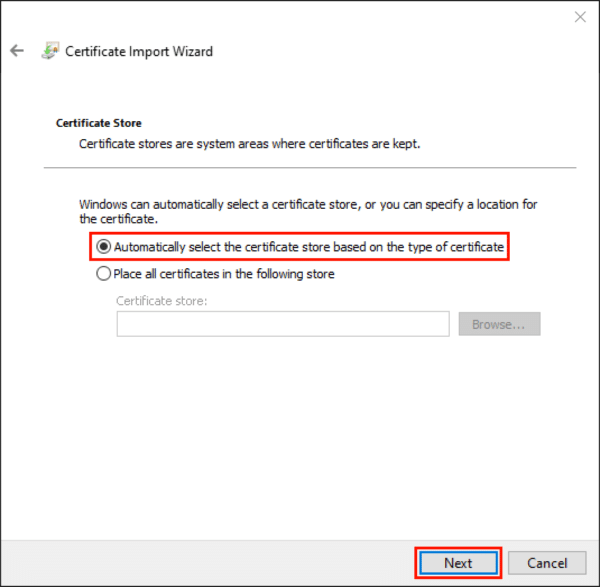
Task: Click the 'Certificate Import Wizard' title text
Action: (x=139, y=51)
